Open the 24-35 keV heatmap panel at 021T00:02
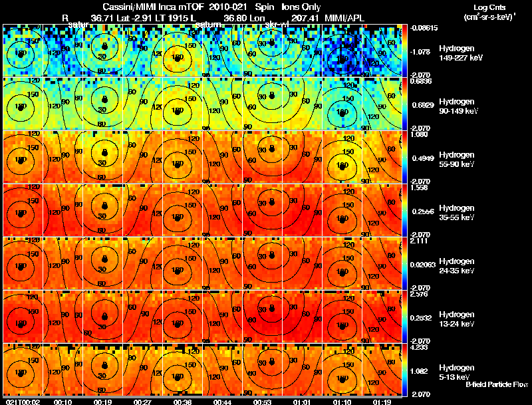The width and height of the screenshot is (532, 405). point(23,263)
